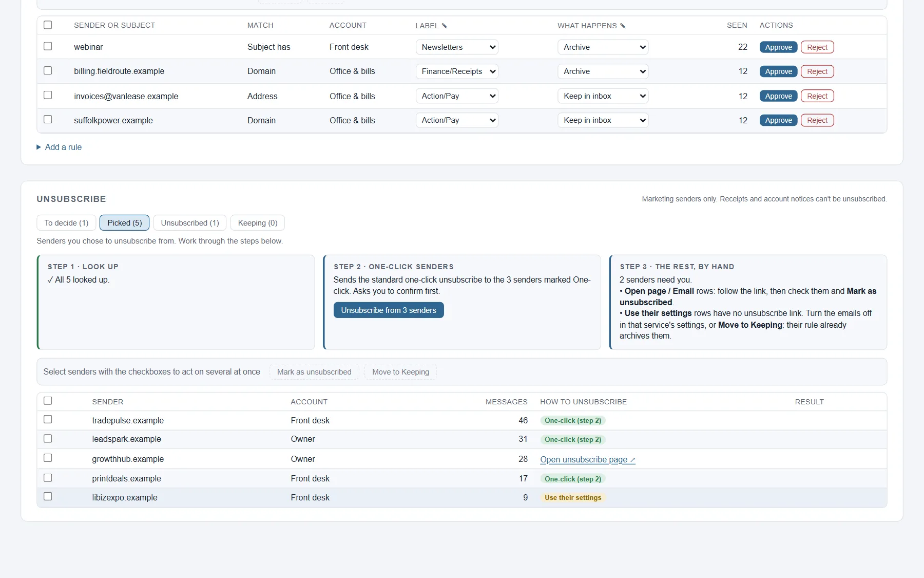This screenshot has height=578, width=924.
Task: Open the Newsletters label dropdown for webinar
Action: coord(457,47)
